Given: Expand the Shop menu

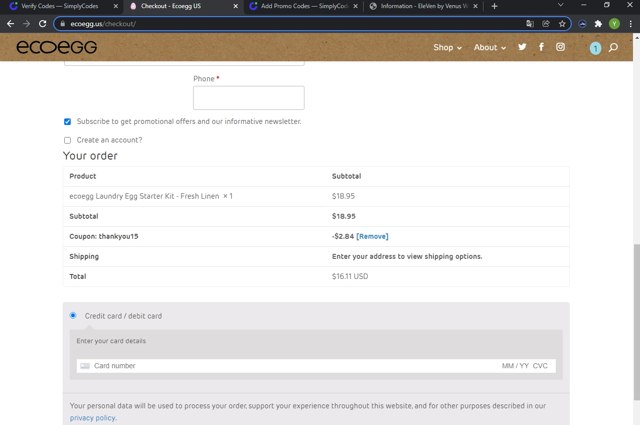Looking at the screenshot, I should [447, 47].
